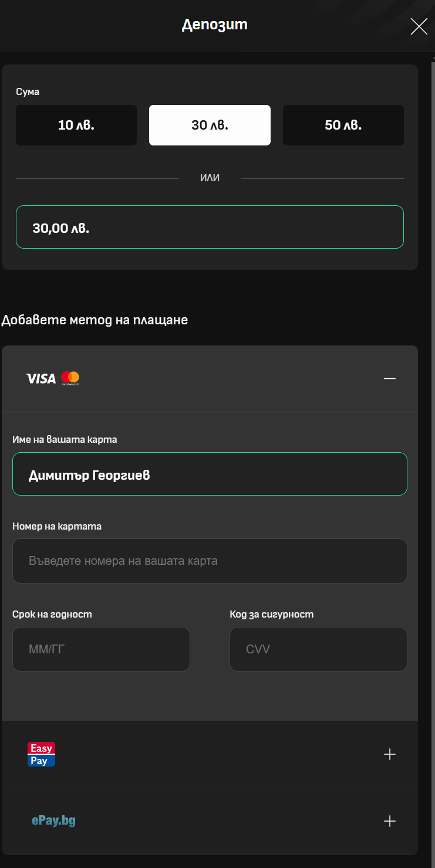
Task: Select the 10 лв. amount option
Action: 76,125
